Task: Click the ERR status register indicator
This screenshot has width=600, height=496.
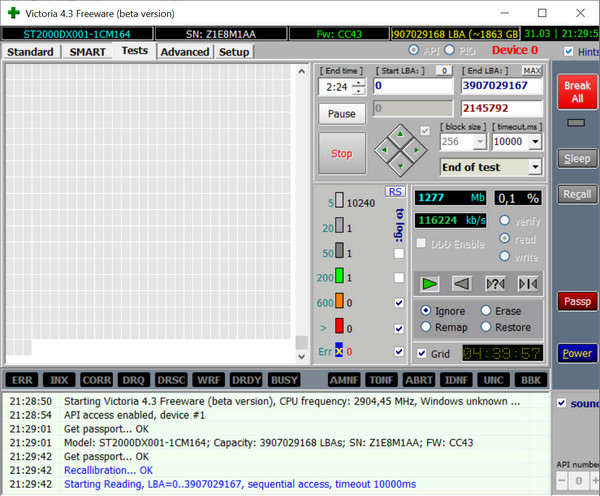Action: point(22,380)
